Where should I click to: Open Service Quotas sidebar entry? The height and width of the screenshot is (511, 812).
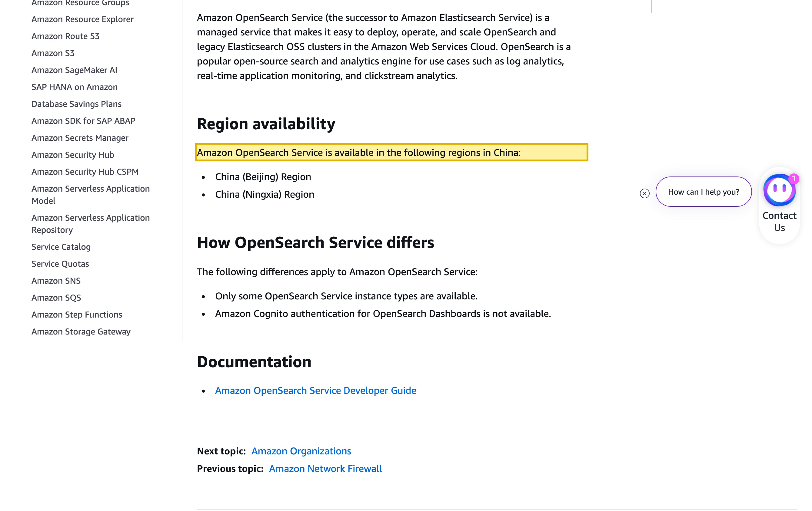click(60, 264)
